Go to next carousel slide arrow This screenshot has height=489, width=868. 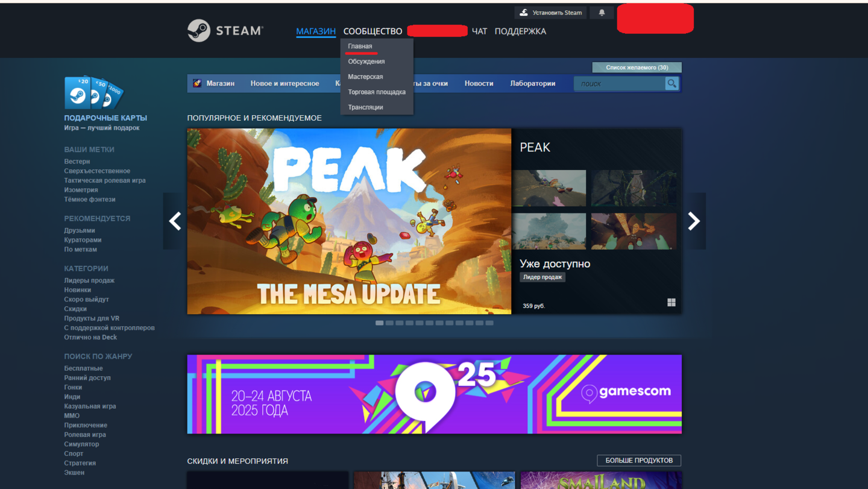pyautogui.click(x=694, y=221)
